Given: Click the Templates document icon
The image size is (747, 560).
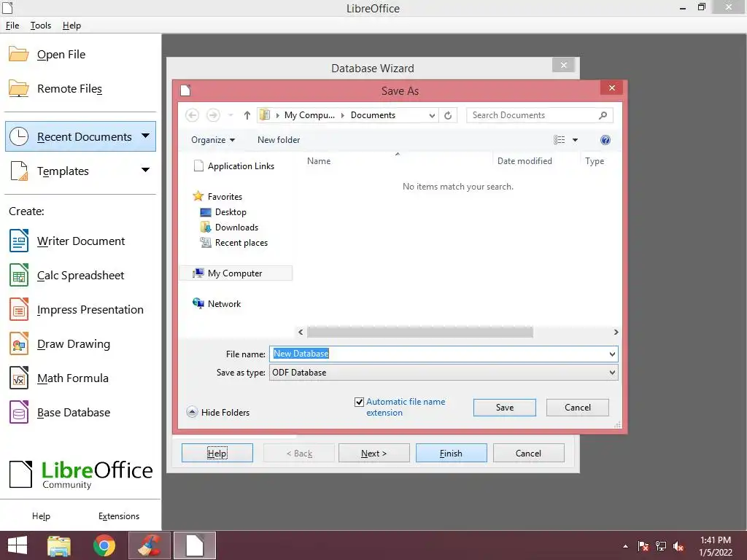Looking at the screenshot, I should point(19,171).
